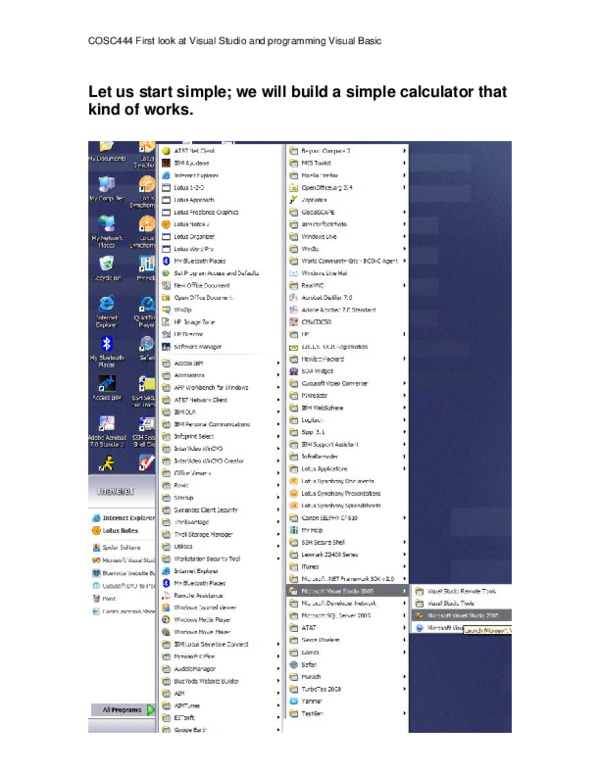
Task: Select IBM Lotus Sametime Connect folder
Action: pos(205,644)
